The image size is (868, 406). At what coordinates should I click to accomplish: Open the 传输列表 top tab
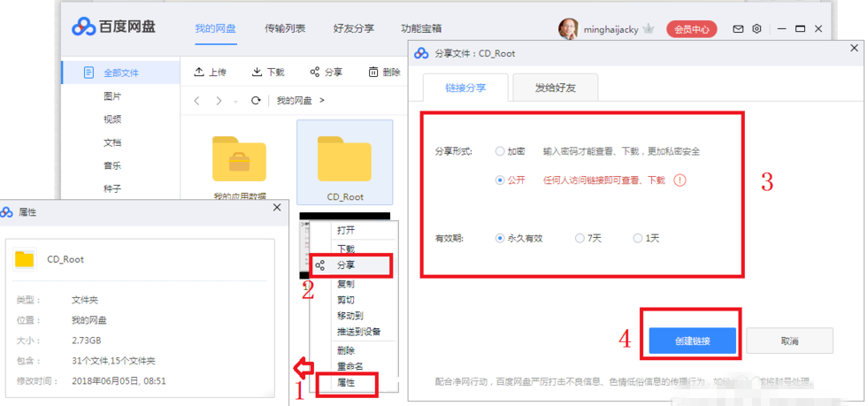(x=285, y=29)
